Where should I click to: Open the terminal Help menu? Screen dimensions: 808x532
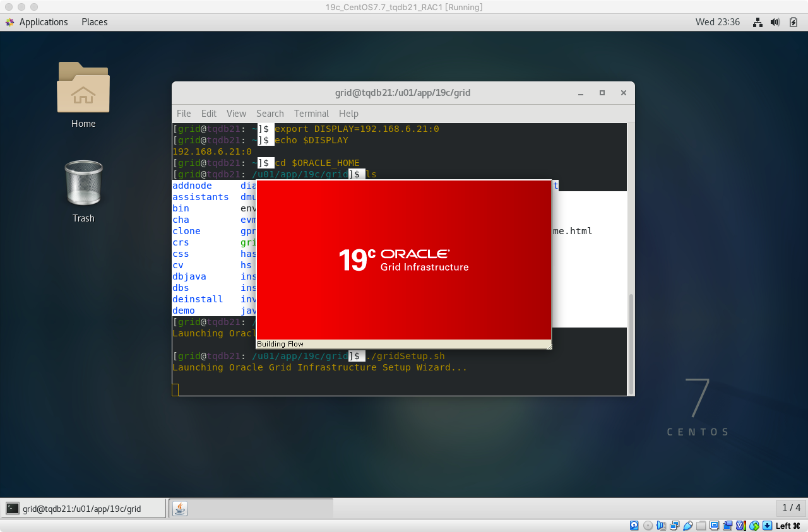[348, 114]
